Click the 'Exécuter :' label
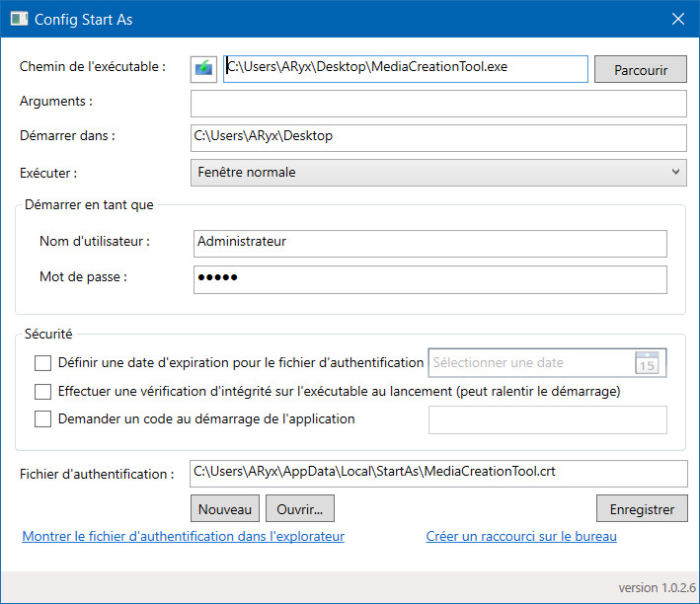Viewport: 700px width, 604px height. 48,174
